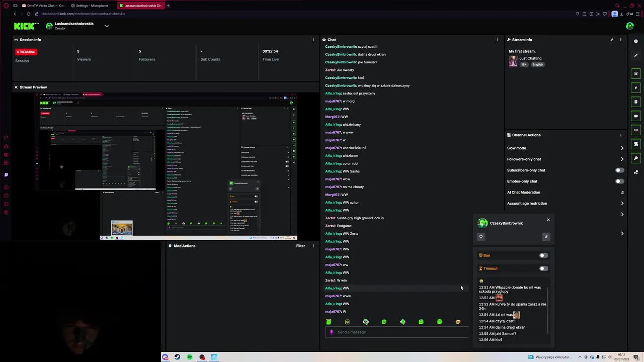The width and height of the screenshot is (644, 362).
Task: Pick the third emote with white face
Action: [366, 322]
